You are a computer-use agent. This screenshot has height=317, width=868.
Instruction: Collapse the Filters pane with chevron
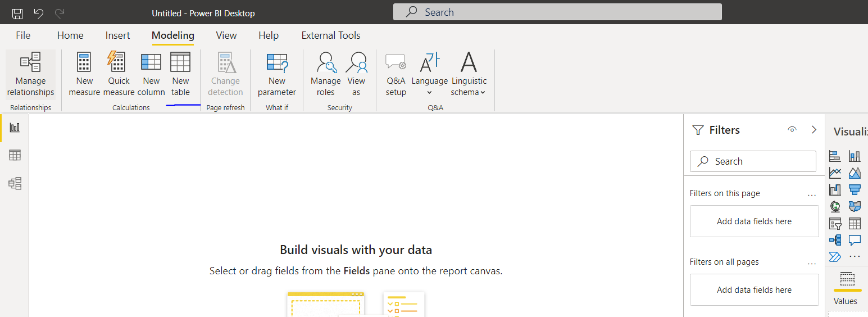(814, 130)
